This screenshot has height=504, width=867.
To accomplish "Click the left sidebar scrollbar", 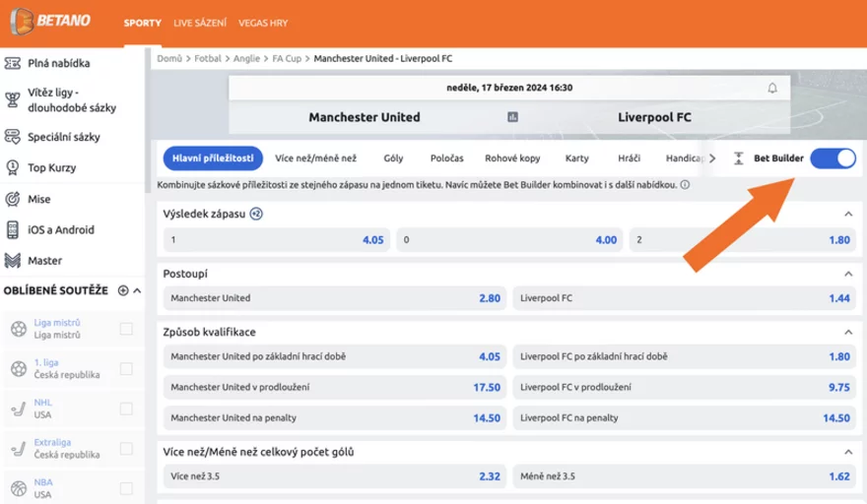I will pos(148,120).
